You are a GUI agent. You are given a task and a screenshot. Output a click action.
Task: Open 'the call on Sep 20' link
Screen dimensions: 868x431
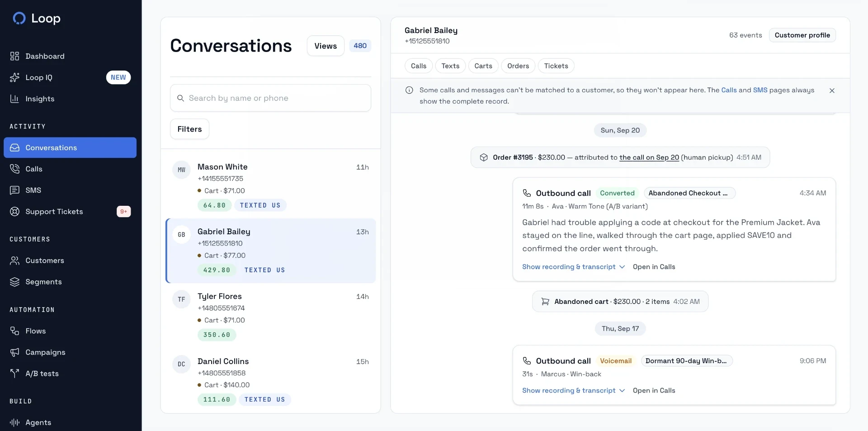pos(649,157)
